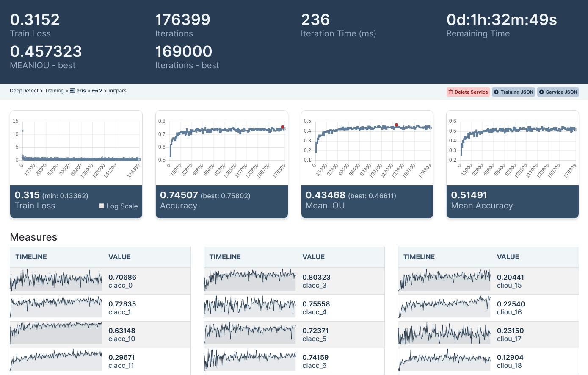Select the value 0.72371 for clacc_5

pos(315,331)
